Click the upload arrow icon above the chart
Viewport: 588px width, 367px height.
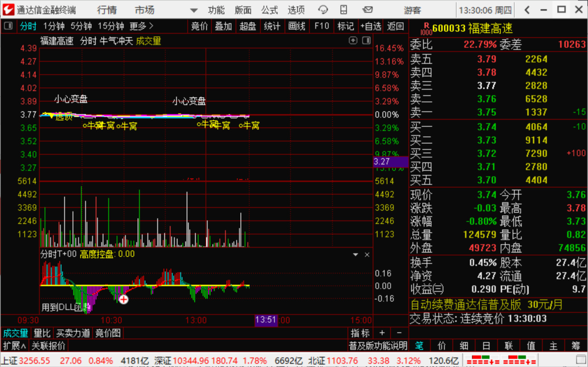pos(353,40)
